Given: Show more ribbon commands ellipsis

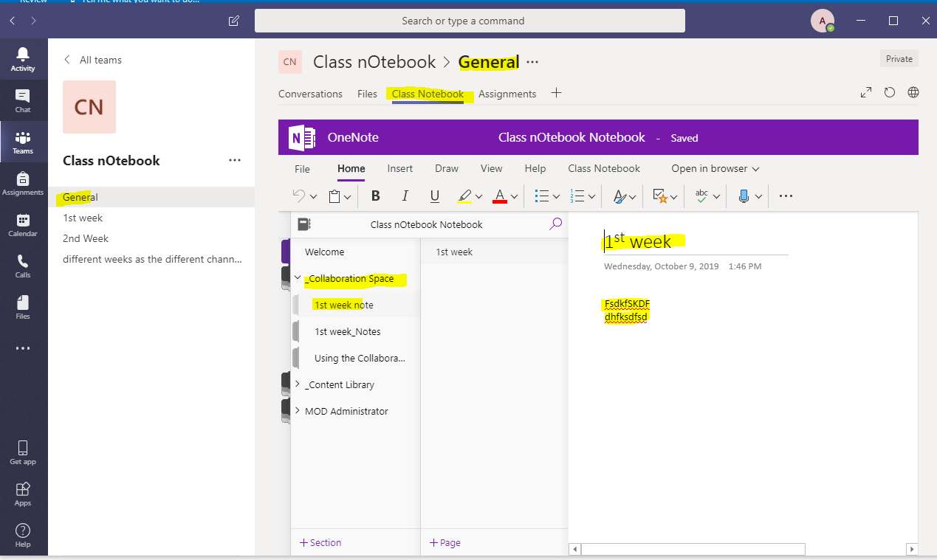Looking at the screenshot, I should 786,196.
